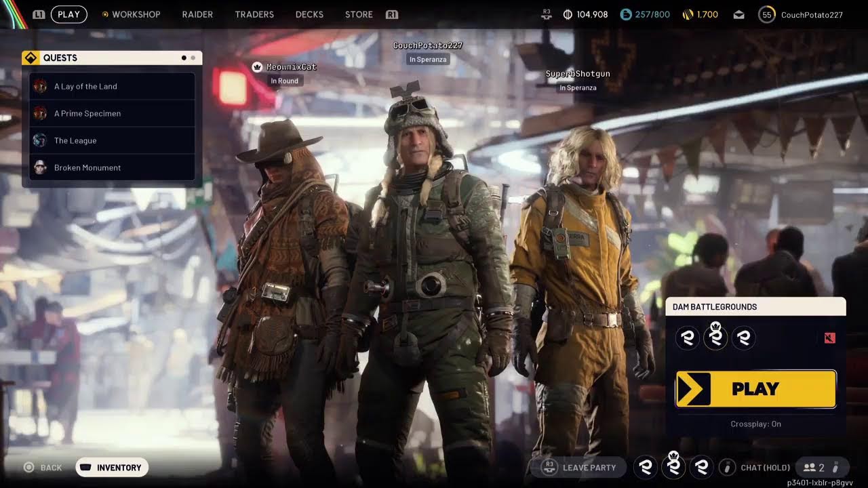
Task: Click the blue stash icon beside 257/800
Action: [x=626, y=14]
